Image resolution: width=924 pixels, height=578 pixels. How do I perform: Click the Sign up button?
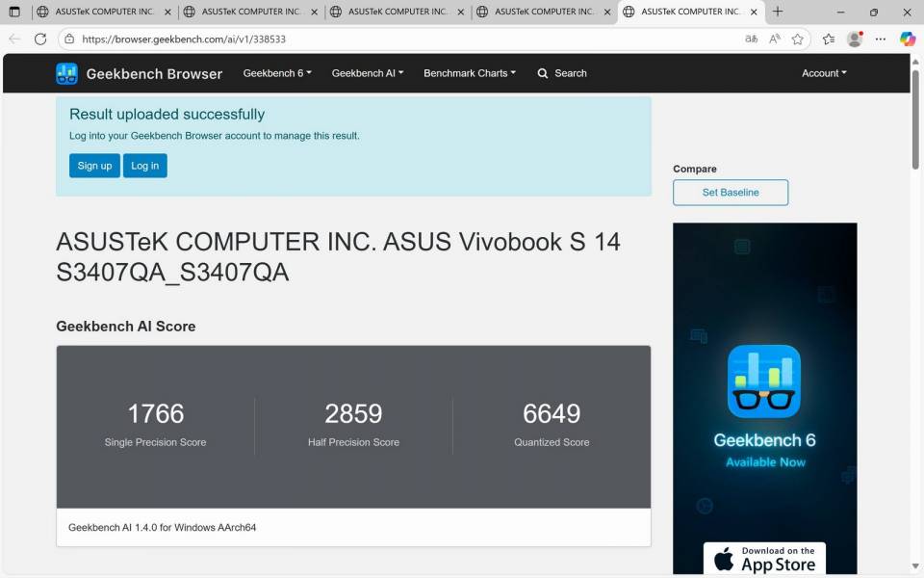pyautogui.click(x=93, y=165)
